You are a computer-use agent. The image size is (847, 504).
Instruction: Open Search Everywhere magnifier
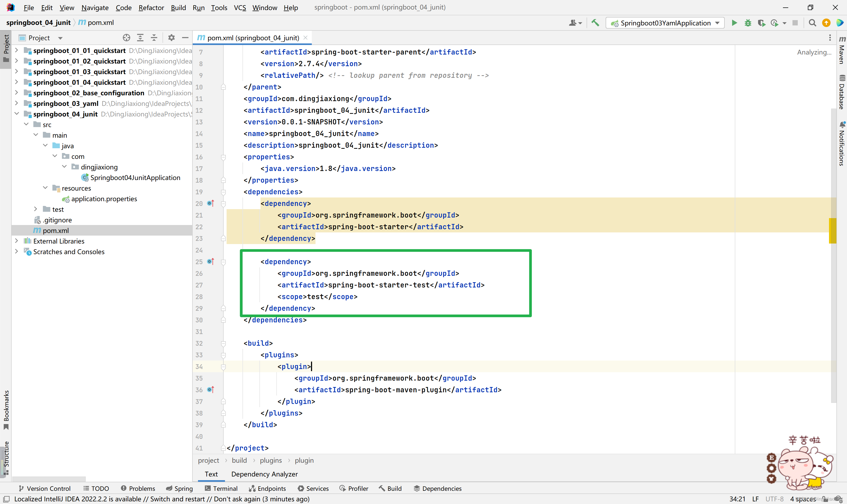812,23
